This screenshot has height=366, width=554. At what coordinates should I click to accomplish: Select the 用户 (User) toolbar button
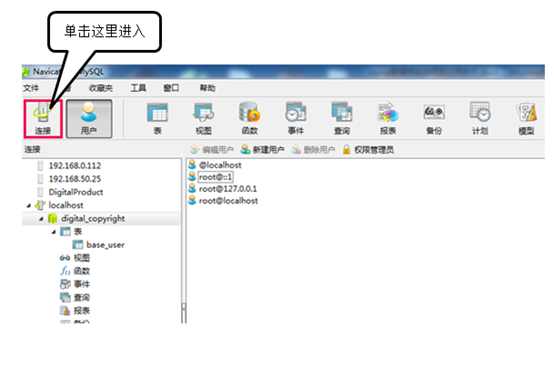coord(89,119)
